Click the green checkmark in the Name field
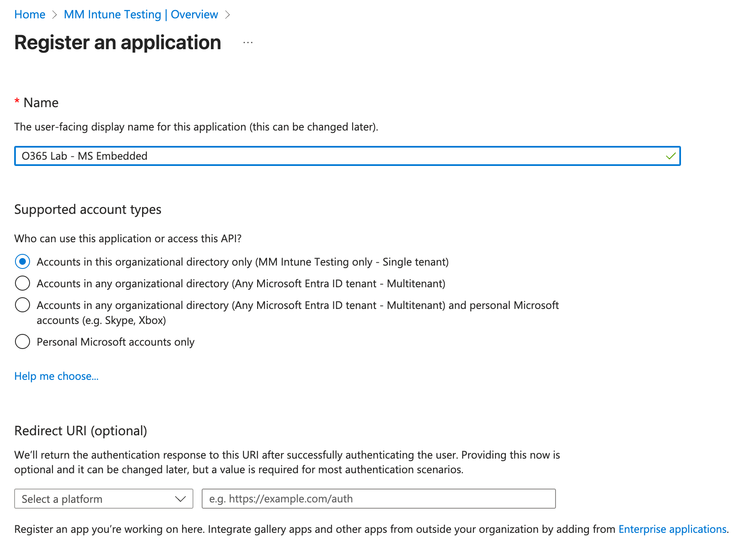Image resolution: width=756 pixels, height=547 pixels. coord(671,156)
